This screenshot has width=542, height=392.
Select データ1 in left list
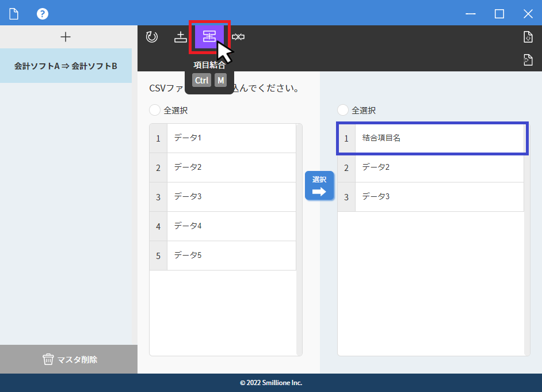pyautogui.click(x=230, y=138)
